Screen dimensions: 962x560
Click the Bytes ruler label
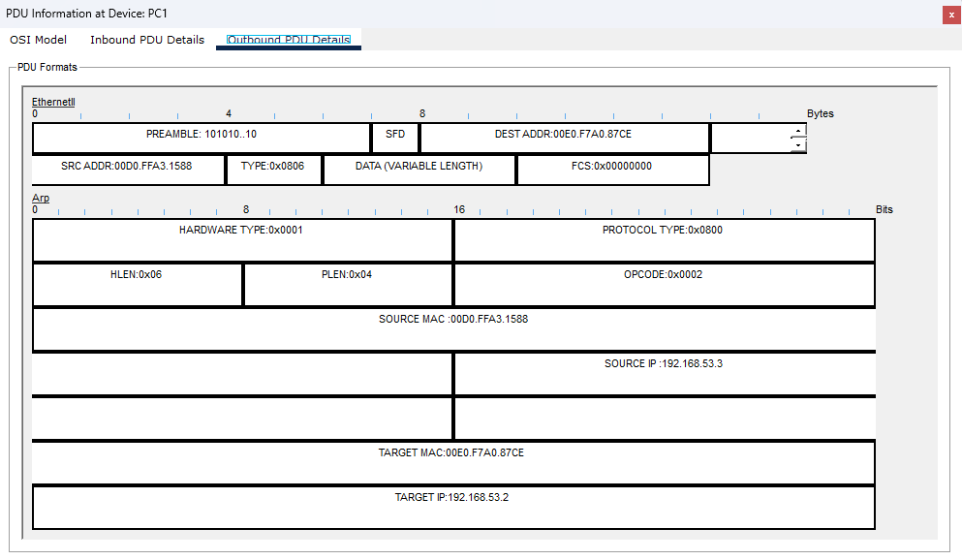point(821,113)
